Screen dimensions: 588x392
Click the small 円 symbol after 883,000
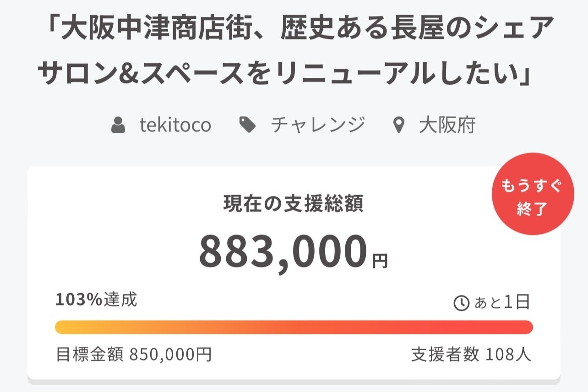click(380, 261)
